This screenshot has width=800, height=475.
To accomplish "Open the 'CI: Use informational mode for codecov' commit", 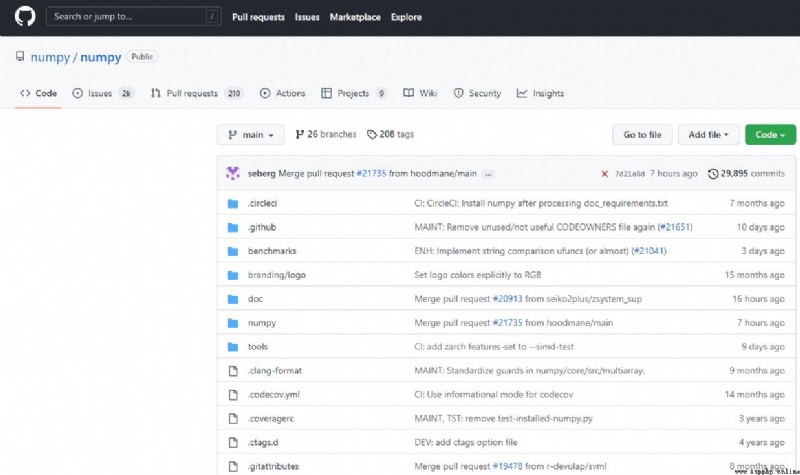I will [x=494, y=395].
